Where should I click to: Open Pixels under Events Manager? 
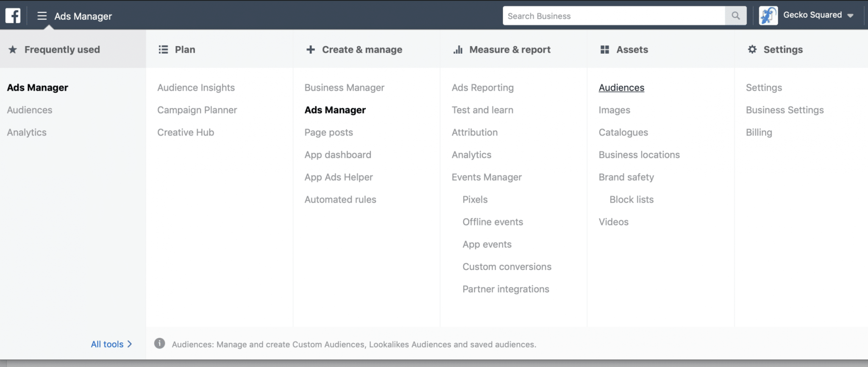(x=475, y=200)
